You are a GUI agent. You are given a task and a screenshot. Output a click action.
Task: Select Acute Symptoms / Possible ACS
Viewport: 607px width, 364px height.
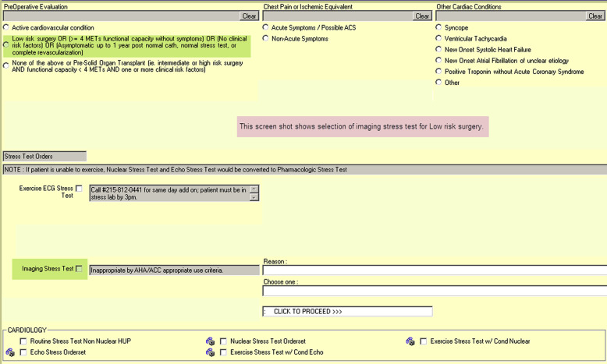(x=266, y=27)
